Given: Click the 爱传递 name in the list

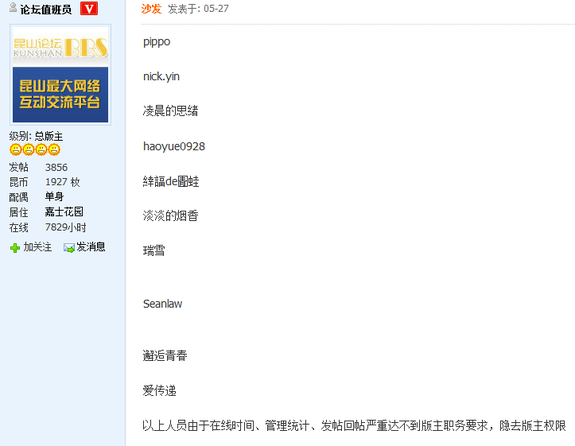Looking at the screenshot, I should pos(160,391).
